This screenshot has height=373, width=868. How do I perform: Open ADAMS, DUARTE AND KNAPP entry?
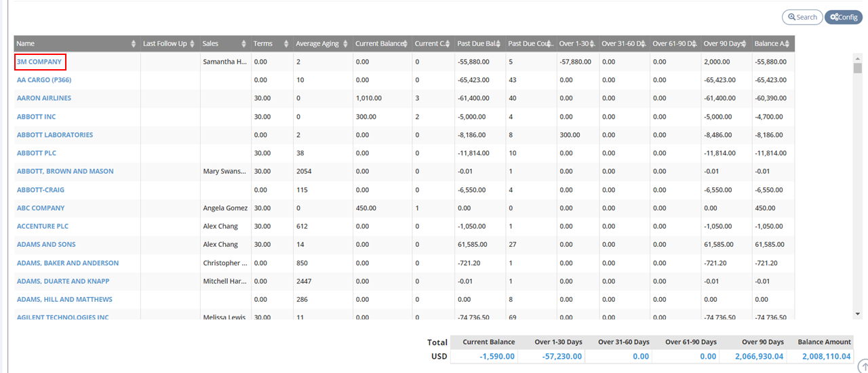click(62, 281)
